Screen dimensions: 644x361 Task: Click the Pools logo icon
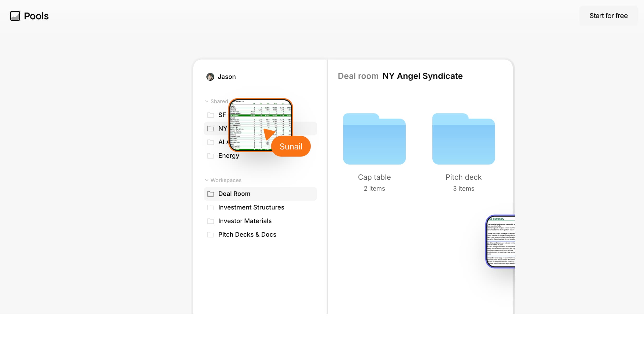15,16
